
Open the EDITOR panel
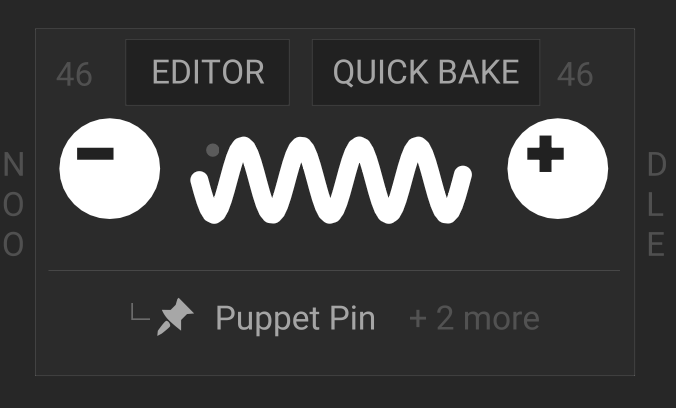coord(207,72)
